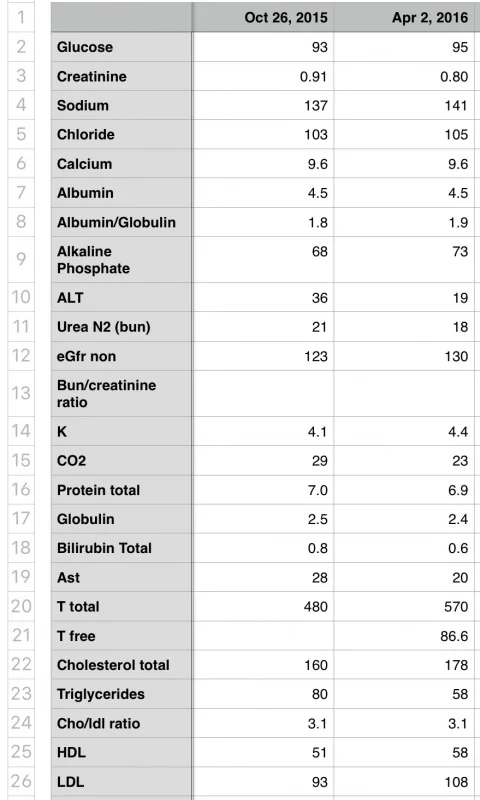Viewport: 480px width, 800px height.
Task: Click the empty T free 2015 cell
Action: point(263,636)
